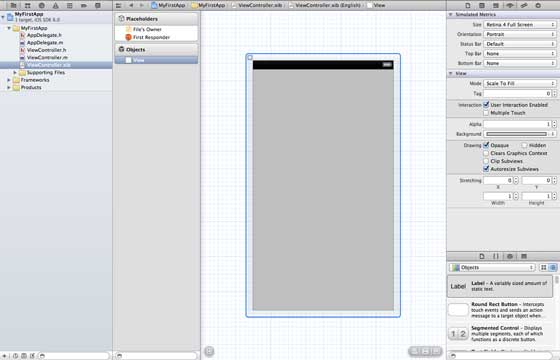Open the Status Bar dropdown
Screen dimensions: 560x360
(x=520, y=44)
